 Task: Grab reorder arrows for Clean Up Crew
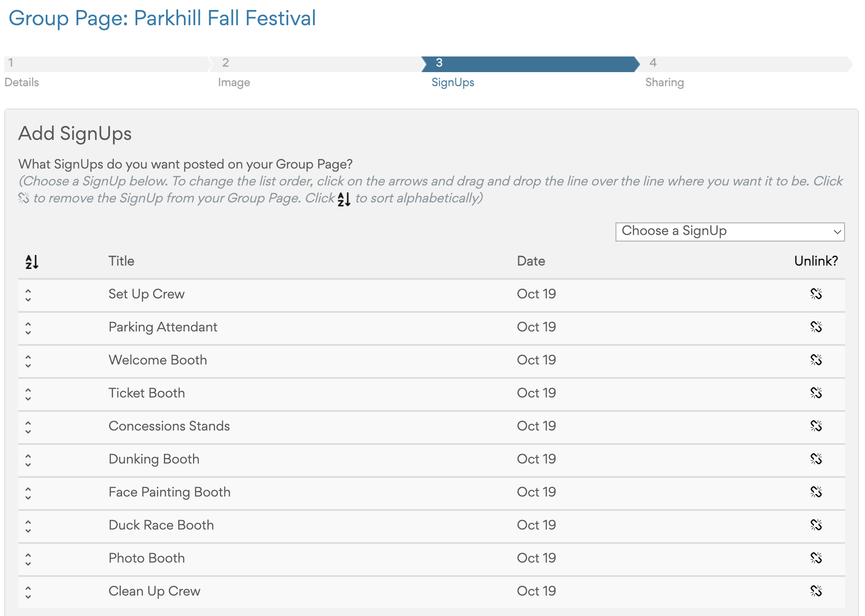point(28,593)
